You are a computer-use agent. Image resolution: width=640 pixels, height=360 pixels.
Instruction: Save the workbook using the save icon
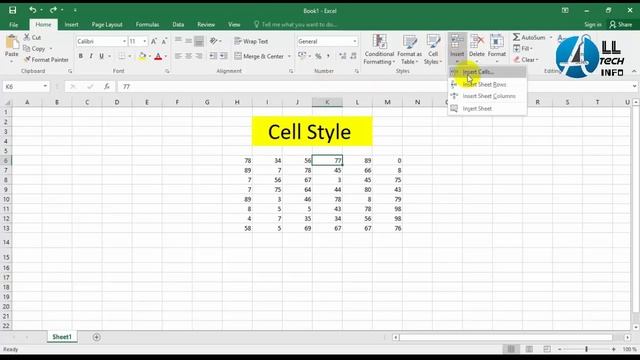[12, 10]
